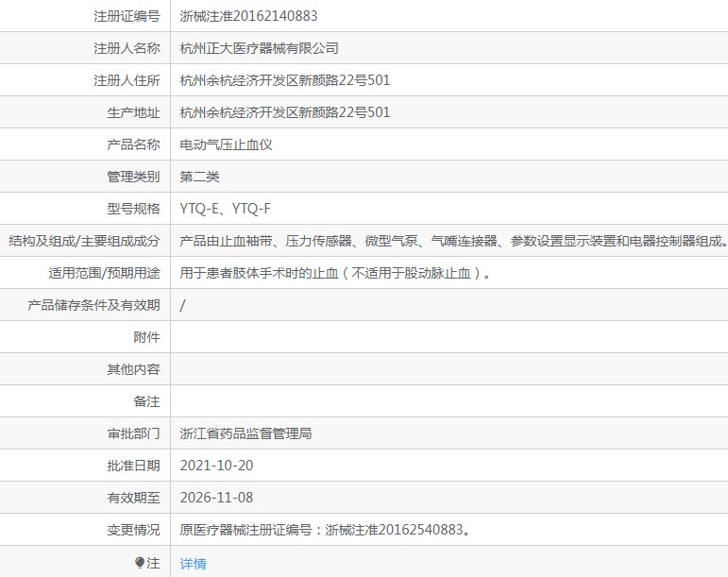Image resolution: width=728 pixels, height=577 pixels.
Task: Open the 详情 link in the 注 row
Action: click(x=194, y=564)
